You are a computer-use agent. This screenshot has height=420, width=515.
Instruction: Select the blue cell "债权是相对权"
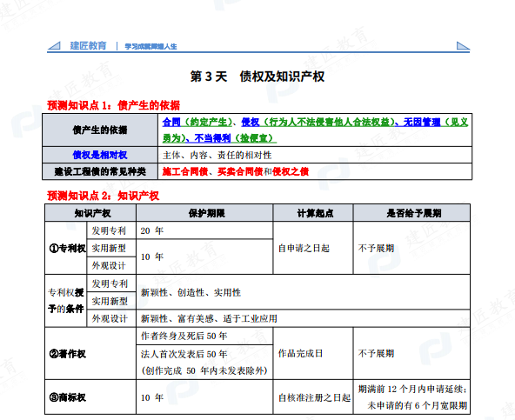click(100, 155)
